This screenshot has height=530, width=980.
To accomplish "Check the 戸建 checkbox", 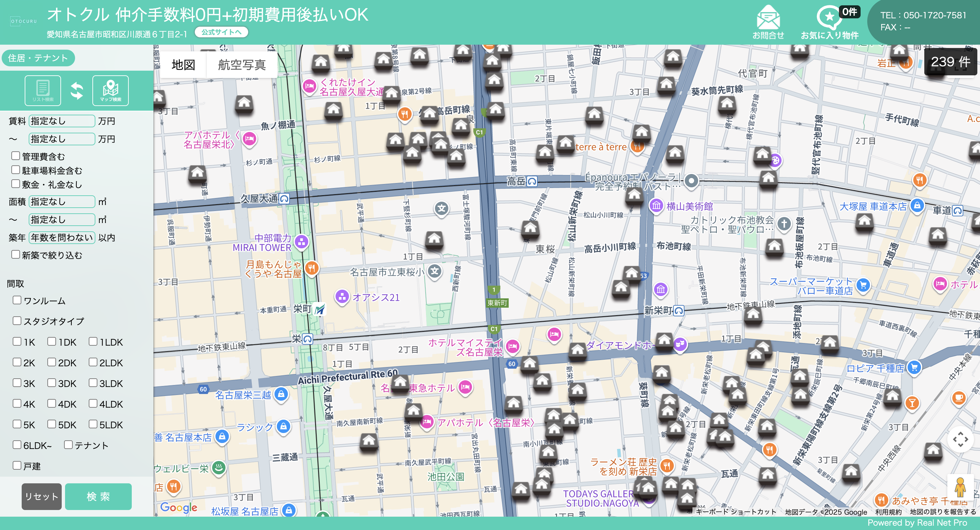I will coord(17,465).
